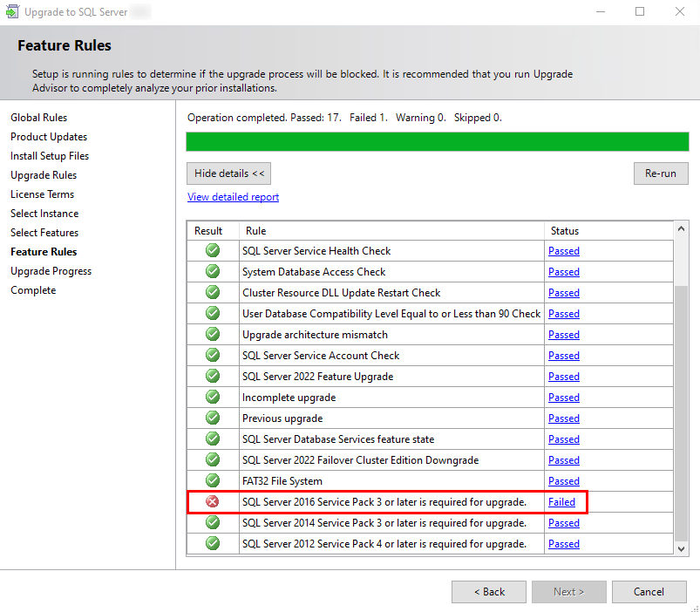Open Passed status for System Database Access Check
Viewport: 700px width, 612px height.
click(564, 272)
